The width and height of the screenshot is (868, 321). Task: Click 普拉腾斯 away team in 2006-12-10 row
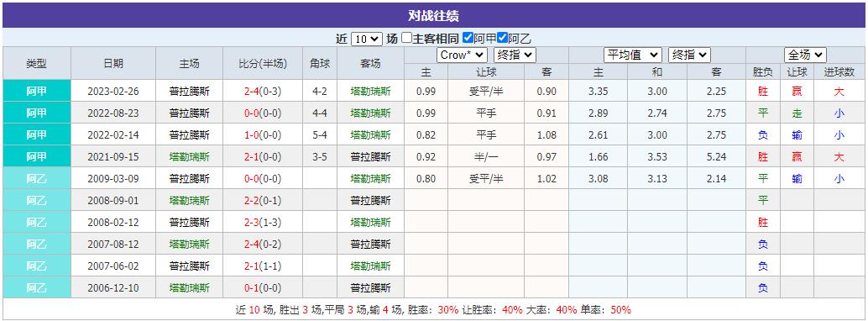point(370,288)
